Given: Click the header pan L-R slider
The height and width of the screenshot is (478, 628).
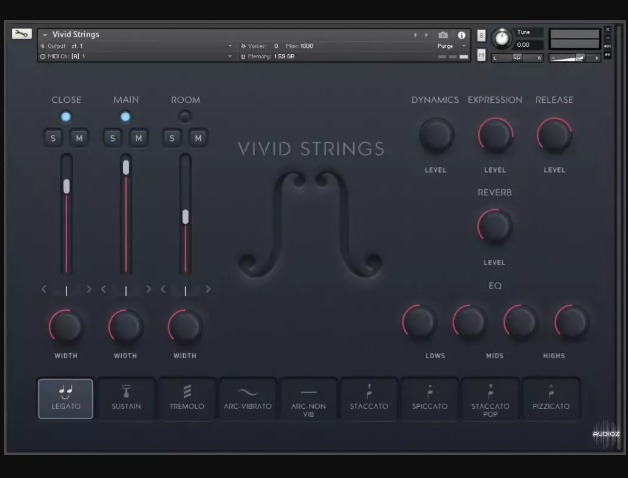Looking at the screenshot, I should click(x=517, y=58).
